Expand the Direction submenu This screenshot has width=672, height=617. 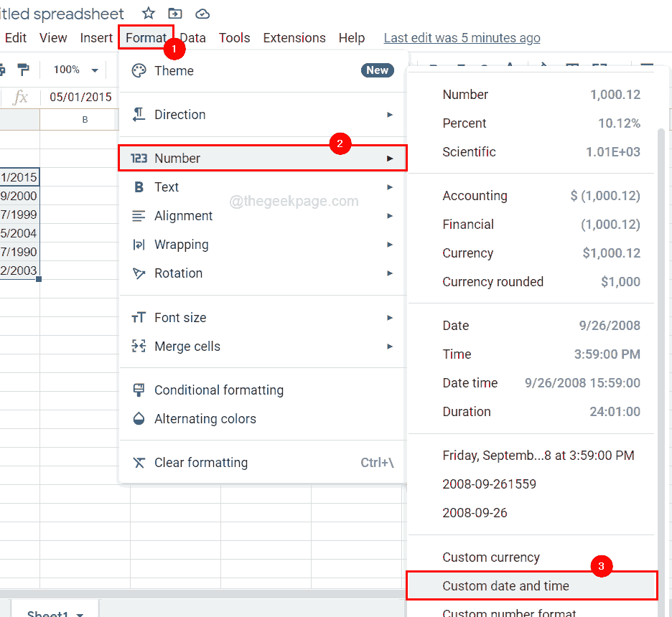(x=390, y=114)
